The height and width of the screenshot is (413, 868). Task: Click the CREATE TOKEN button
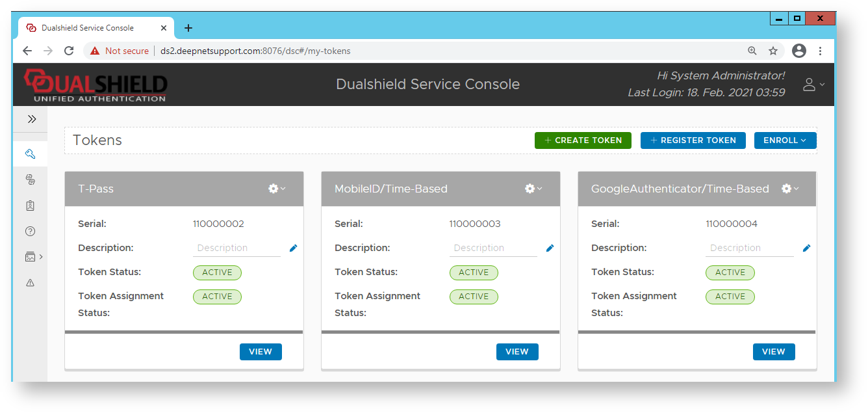[583, 140]
